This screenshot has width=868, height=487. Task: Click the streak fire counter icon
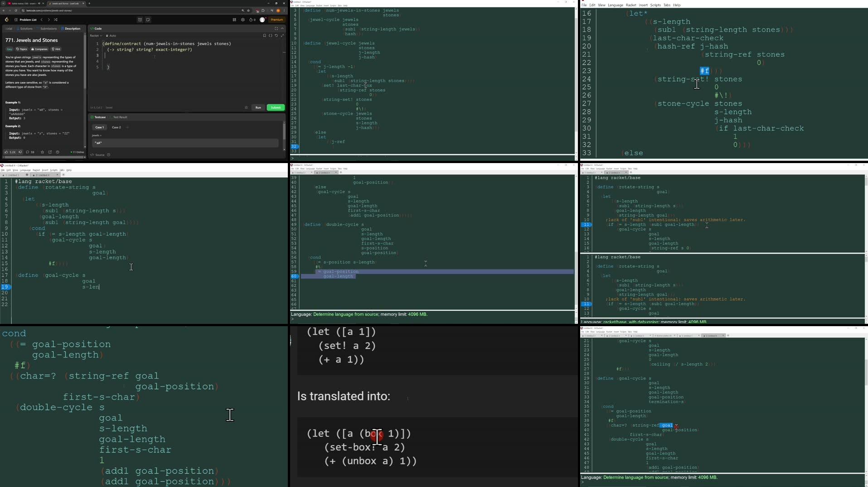[252, 19]
